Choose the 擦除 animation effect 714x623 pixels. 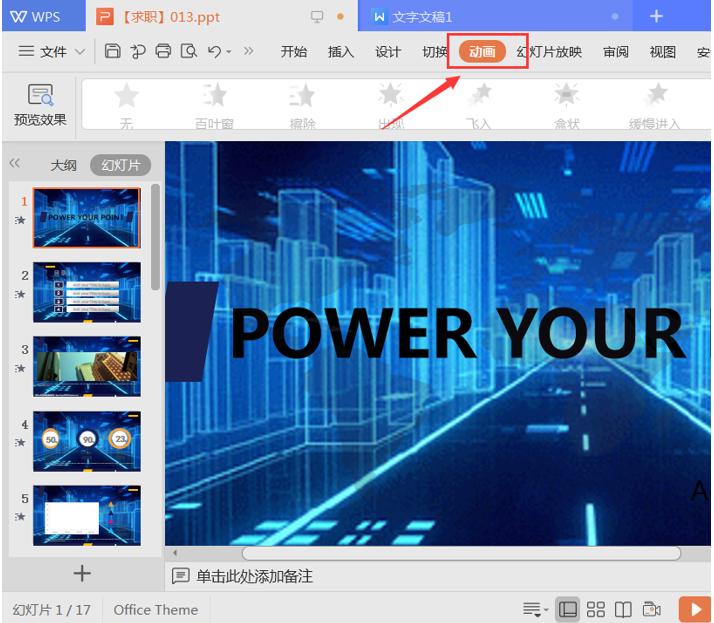(302, 106)
